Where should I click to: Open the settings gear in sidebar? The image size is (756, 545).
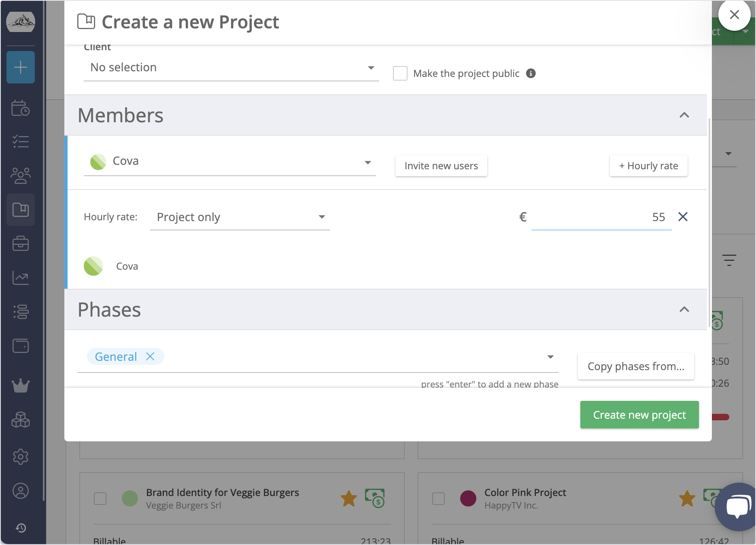pyautogui.click(x=21, y=457)
